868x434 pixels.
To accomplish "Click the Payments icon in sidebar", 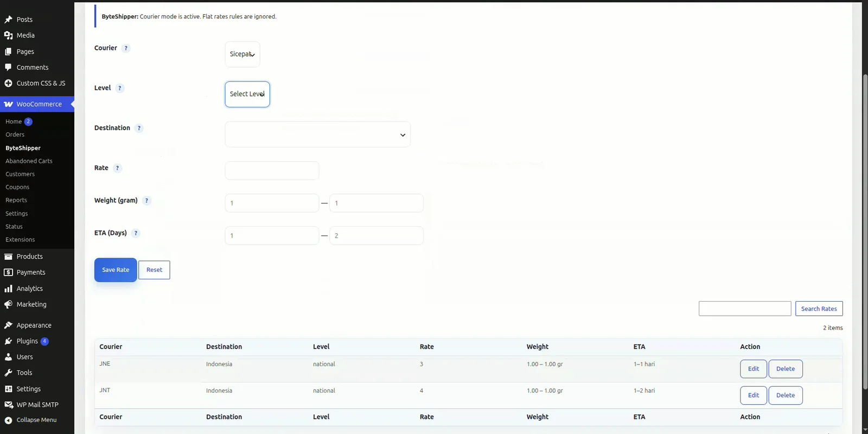I will [8, 272].
